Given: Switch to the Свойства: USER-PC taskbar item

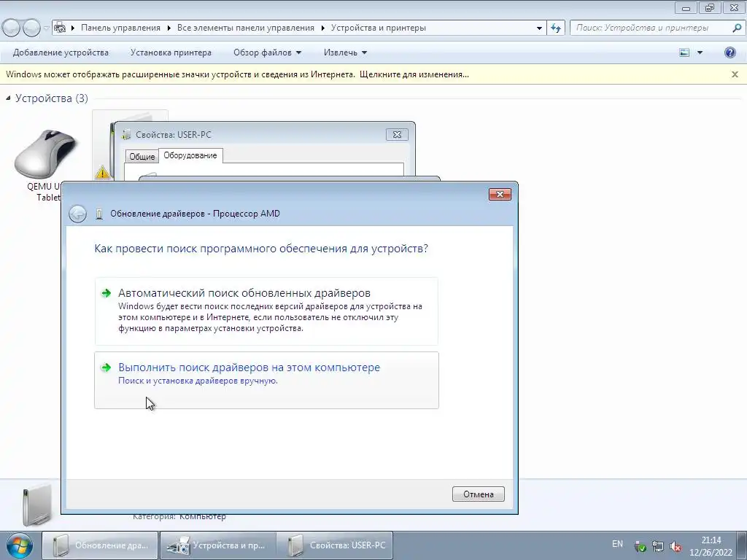Looking at the screenshot, I should [336, 545].
